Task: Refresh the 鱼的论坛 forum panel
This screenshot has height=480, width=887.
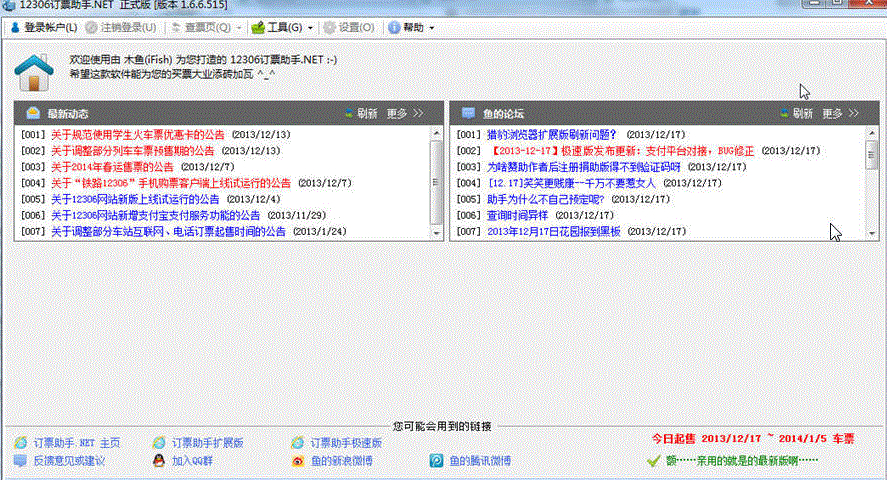Action: click(796, 113)
